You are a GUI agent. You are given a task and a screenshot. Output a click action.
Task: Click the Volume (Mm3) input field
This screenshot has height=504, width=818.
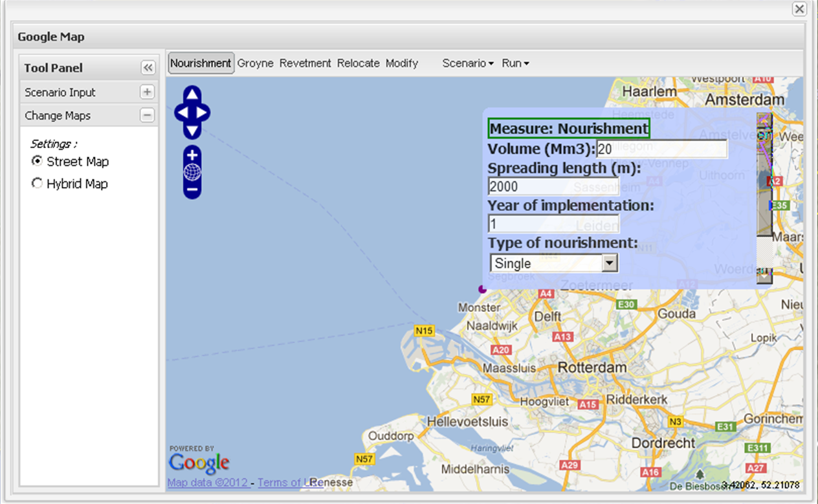coord(661,149)
